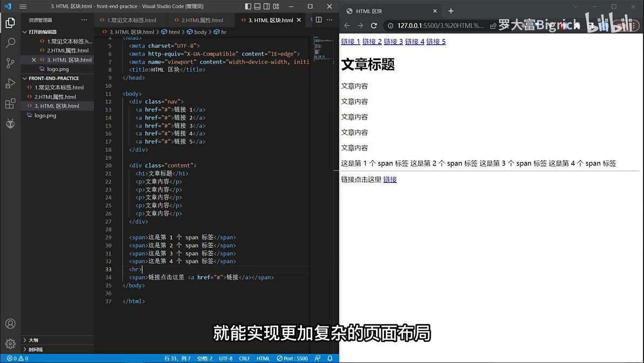Click 链接 5 in the browser page

436,42
